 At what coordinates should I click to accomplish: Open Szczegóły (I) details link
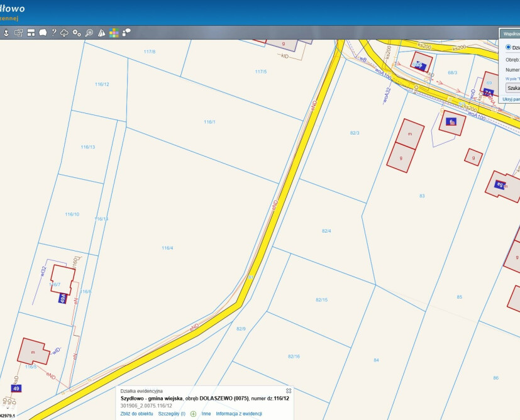(172, 414)
